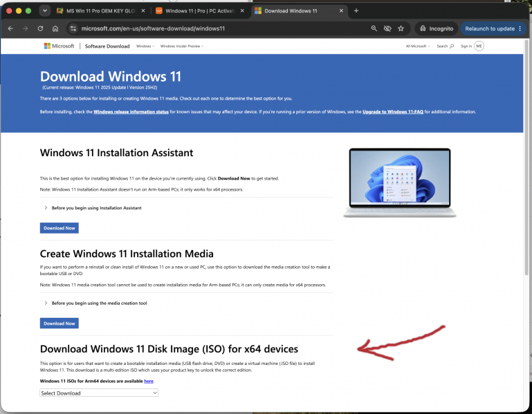This screenshot has width=532, height=414.
Task: Click the Download Windows 11 Disk Image (ISO) heading
Action: [x=169, y=349]
